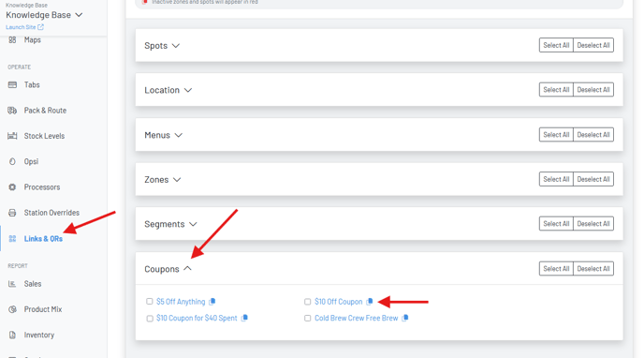Tick the Cold Brew Crew Free Brew checkbox
Screen dimensions: 644x358
click(x=308, y=318)
